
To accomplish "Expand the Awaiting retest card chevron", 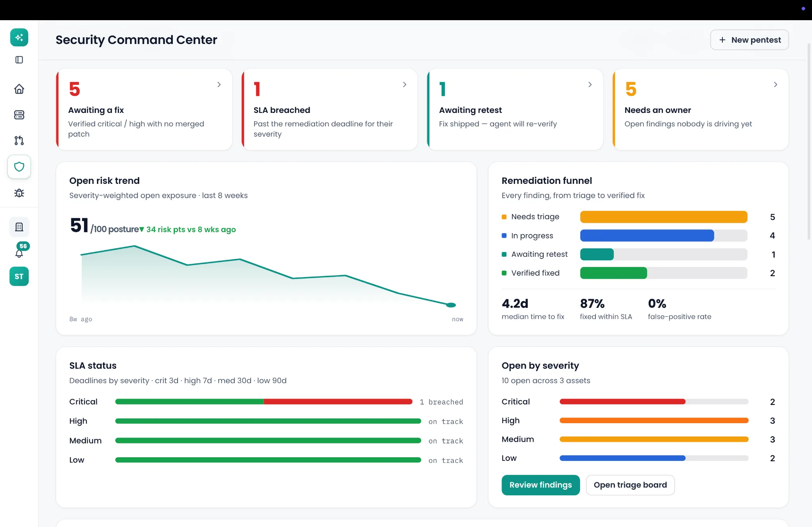I will [590, 85].
